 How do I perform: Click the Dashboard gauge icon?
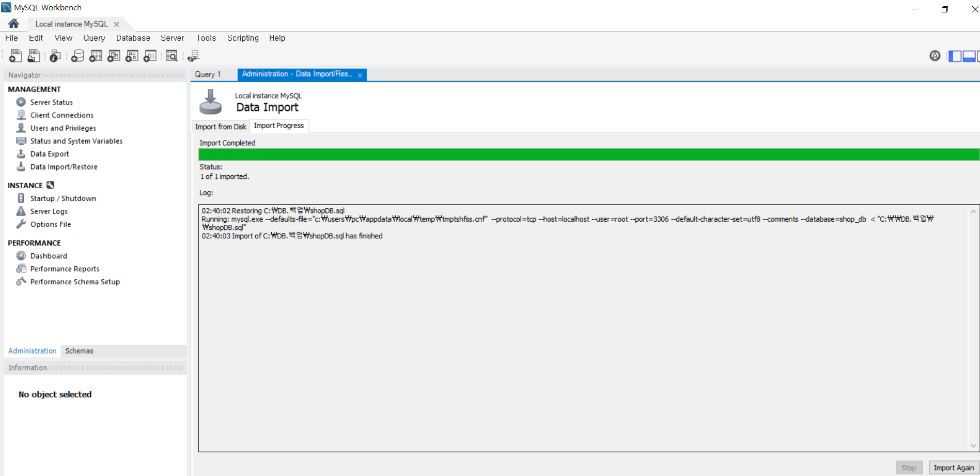point(21,255)
